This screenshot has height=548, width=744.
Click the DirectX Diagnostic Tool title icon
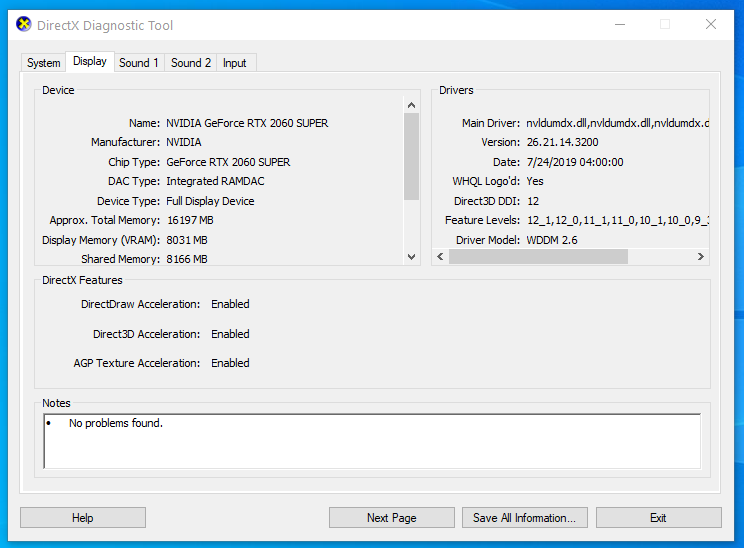pos(24,24)
